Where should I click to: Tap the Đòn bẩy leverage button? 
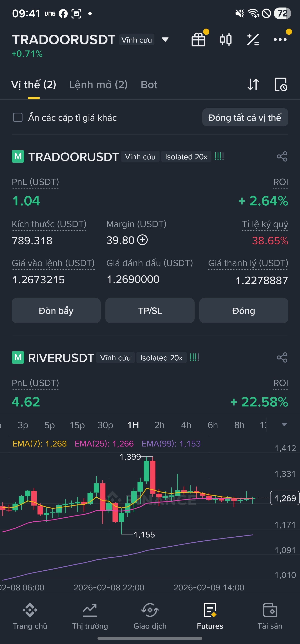click(x=56, y=311)
